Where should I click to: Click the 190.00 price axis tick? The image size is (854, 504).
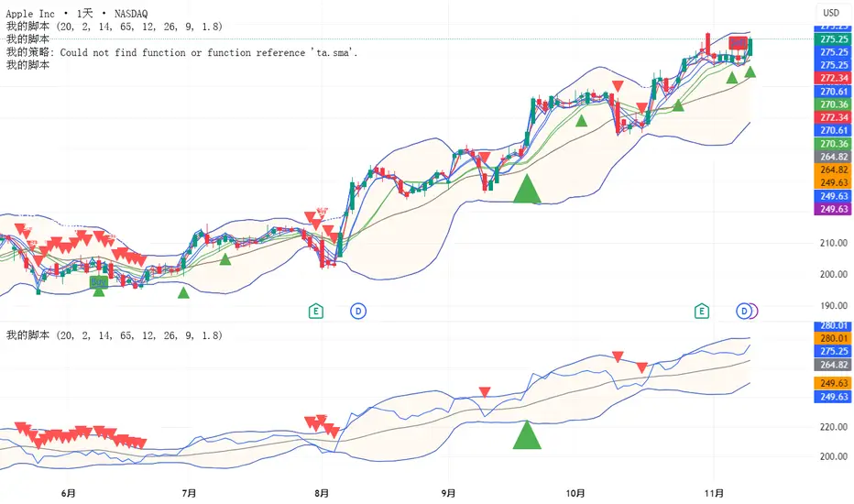[x=833, y=306]
